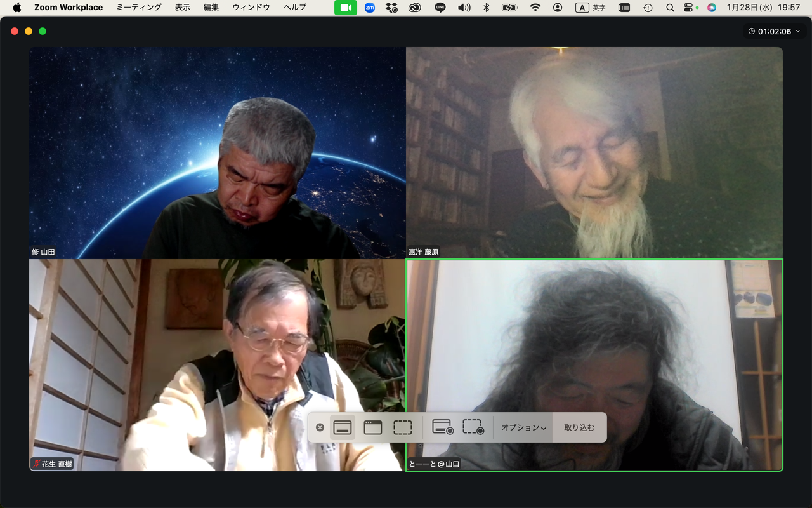Viewport: 812px width, 508px height.
Task: Select capture selected portion mode
Action: 403,427
